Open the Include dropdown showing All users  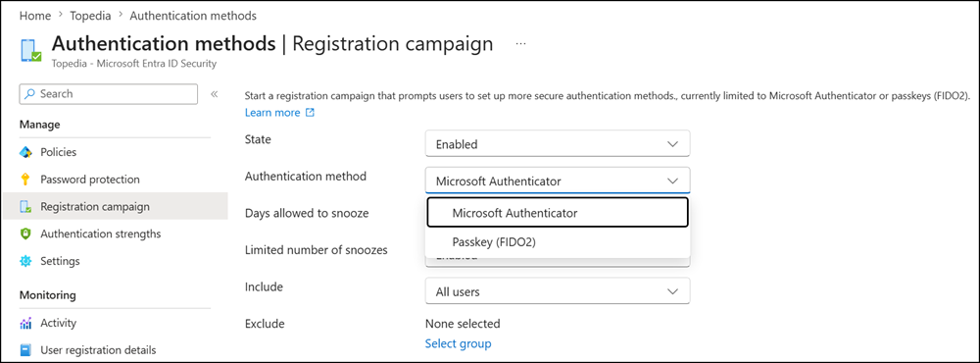click(558, 291)
